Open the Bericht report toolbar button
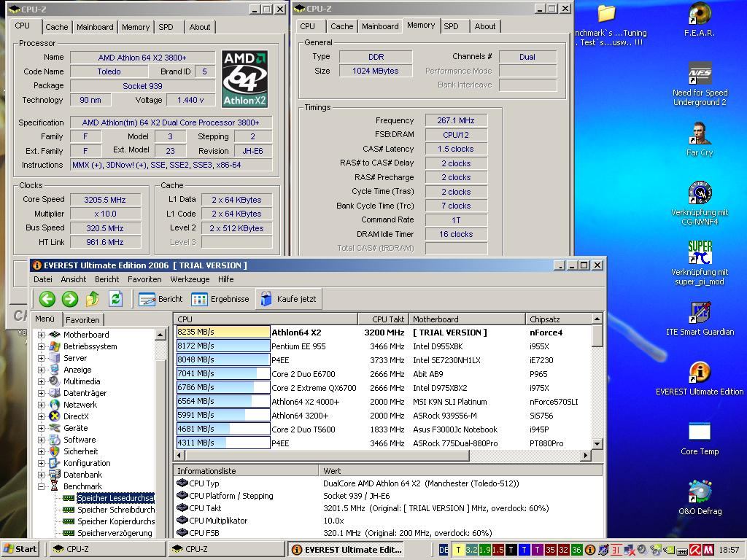Image resolution: width=747 pixels, height=560 pixels. coord(160,299)
